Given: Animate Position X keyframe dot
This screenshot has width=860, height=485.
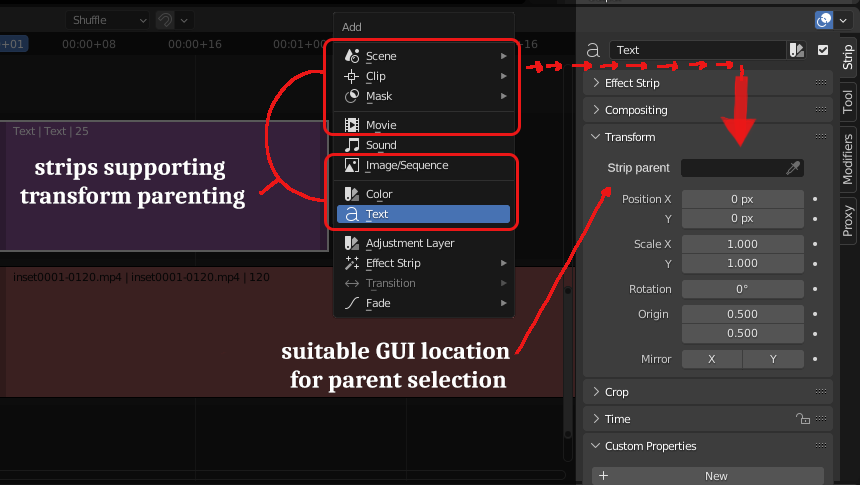Looking at the screenshot, I should point(815,199).
